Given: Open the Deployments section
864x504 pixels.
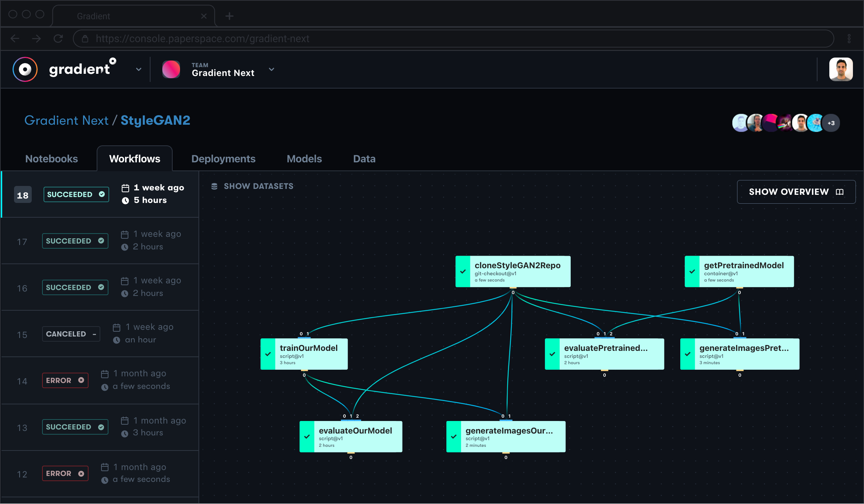Looking at the screenshot, I should click(223, 159).
